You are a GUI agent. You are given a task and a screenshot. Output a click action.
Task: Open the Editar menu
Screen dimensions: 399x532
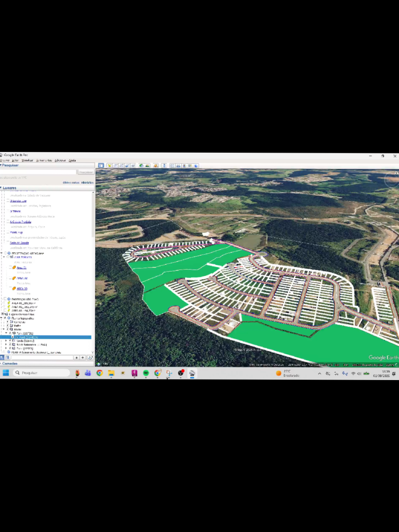15,160
